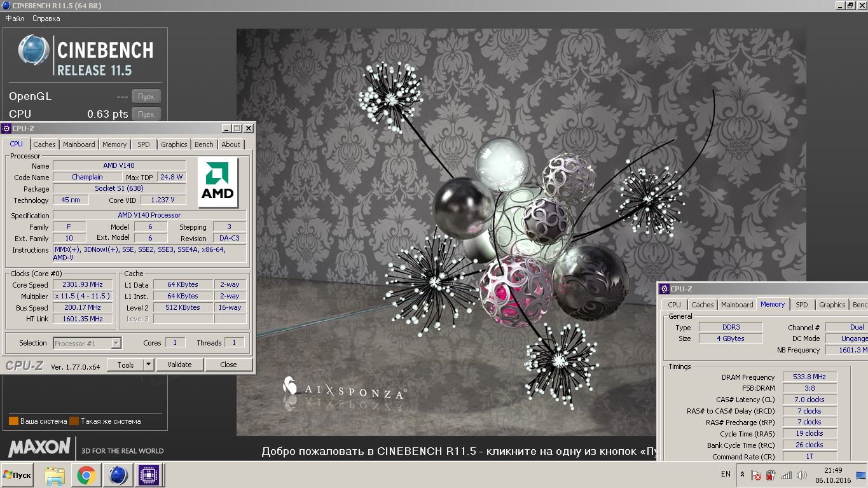Image resolution: width=868 pixels, height=488 pixels.
Task: Click the volume speaker tray icon
Action: (801, 475)
